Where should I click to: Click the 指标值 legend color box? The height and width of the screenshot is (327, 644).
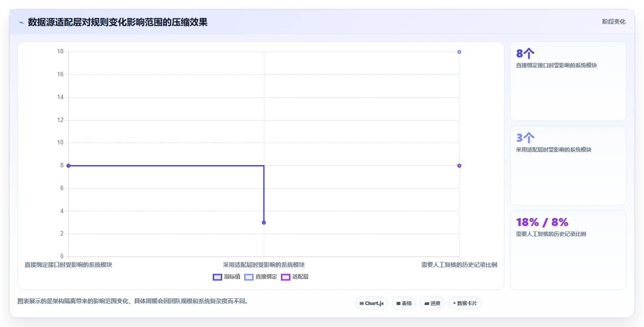pos(217,277)
